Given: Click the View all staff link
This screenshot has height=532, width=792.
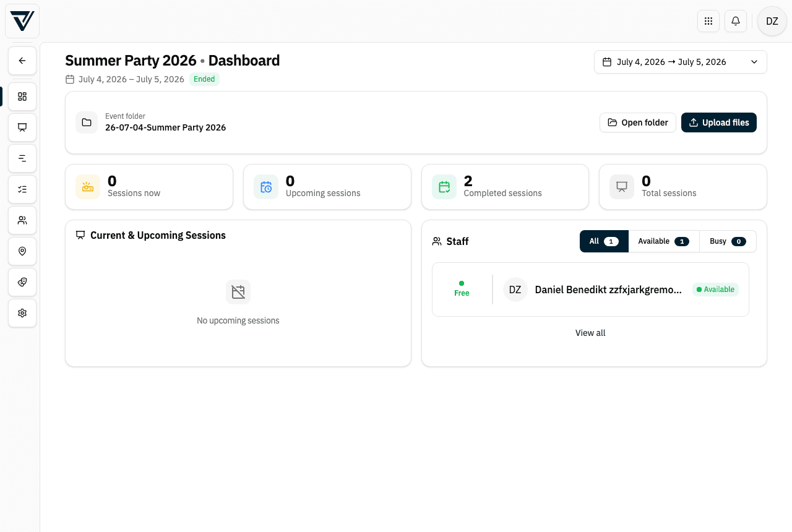Looking at the screenshot, I should 590,333.
